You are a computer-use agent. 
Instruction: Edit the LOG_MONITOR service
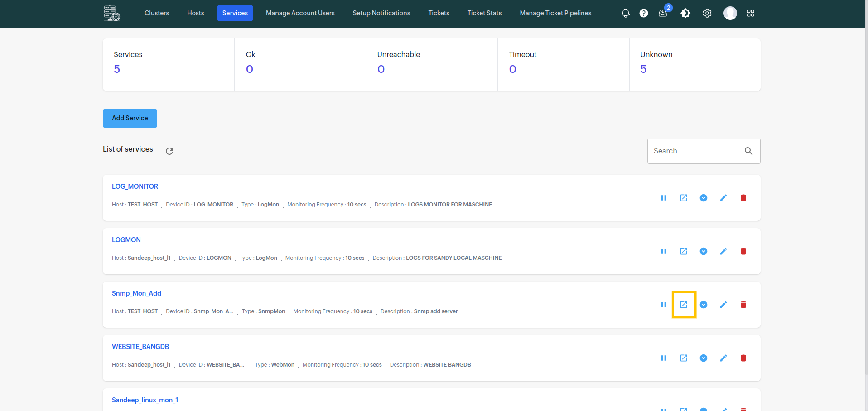723,198
